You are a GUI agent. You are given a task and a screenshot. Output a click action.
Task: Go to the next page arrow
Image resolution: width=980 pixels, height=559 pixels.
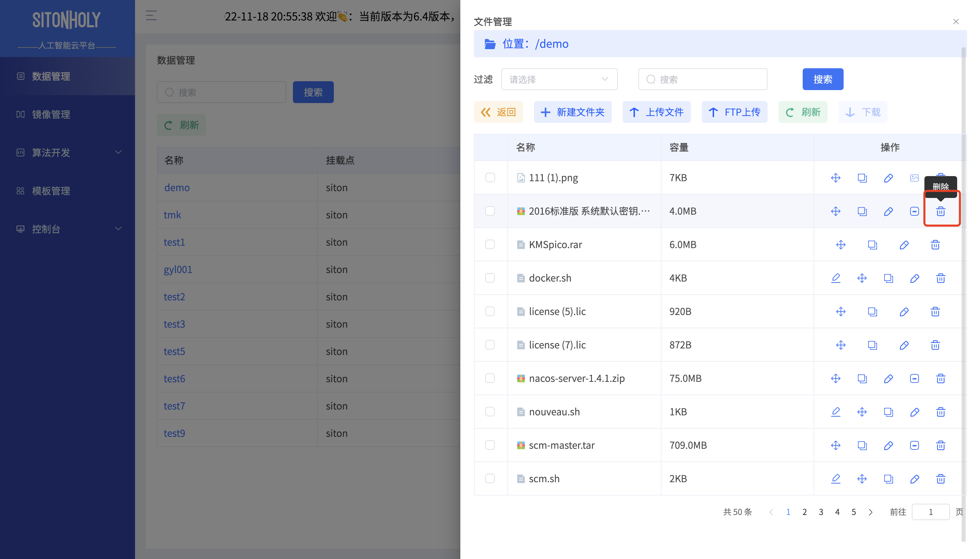[x=870, y=512]
